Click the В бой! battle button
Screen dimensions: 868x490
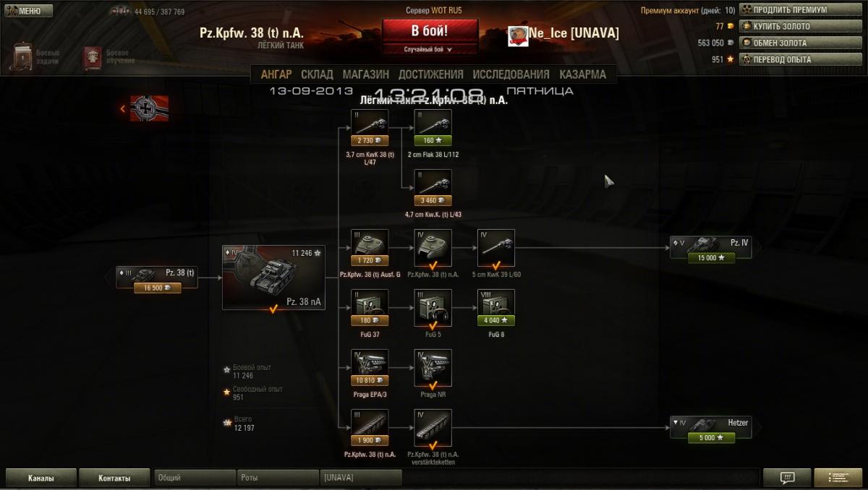click(x=430, y=31)
